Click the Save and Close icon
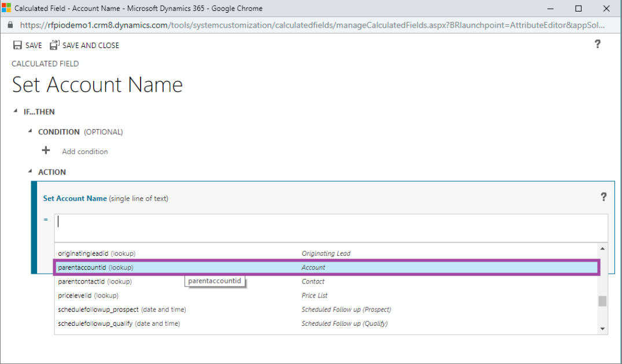Image resolution: width=622 pixels, height=364 pixels. click(54, 45)
